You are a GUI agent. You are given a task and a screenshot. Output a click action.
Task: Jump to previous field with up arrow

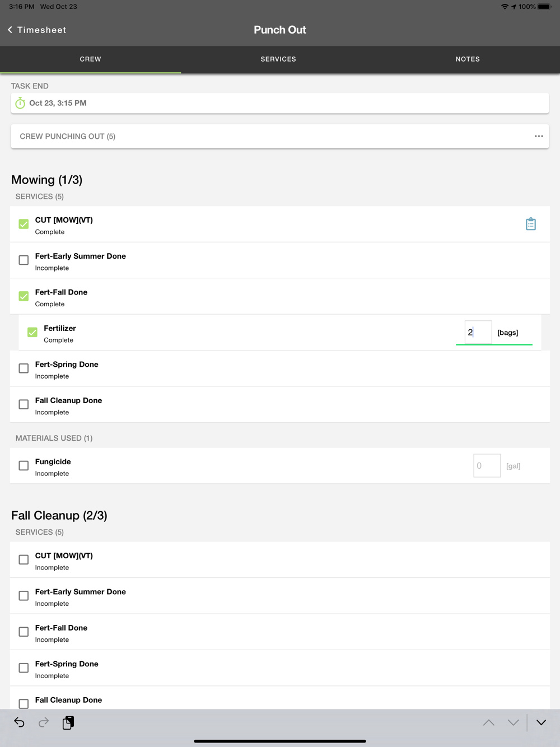(x=488, y=722)
